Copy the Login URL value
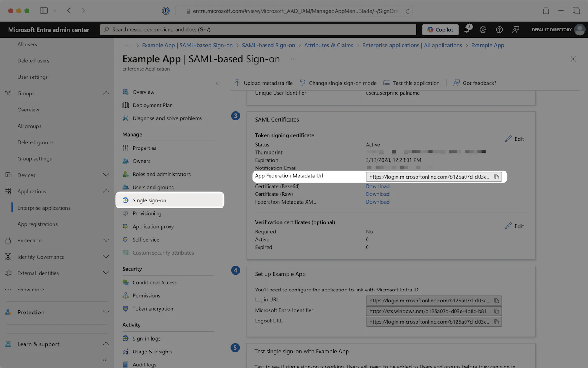The width and height of the screenshot is (588, 368). click(x=496, y=301)
